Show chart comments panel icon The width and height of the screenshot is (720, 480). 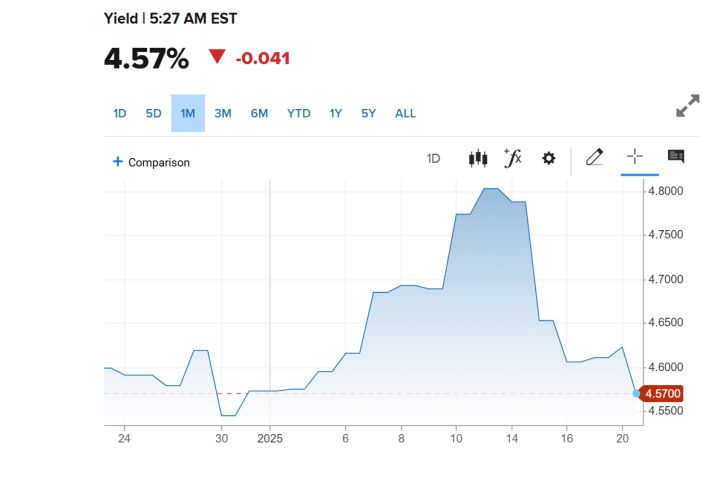point(676,157)
